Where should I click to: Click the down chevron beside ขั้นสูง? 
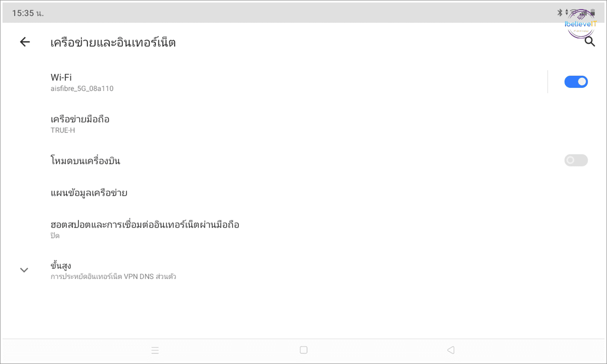click(24, 270)
